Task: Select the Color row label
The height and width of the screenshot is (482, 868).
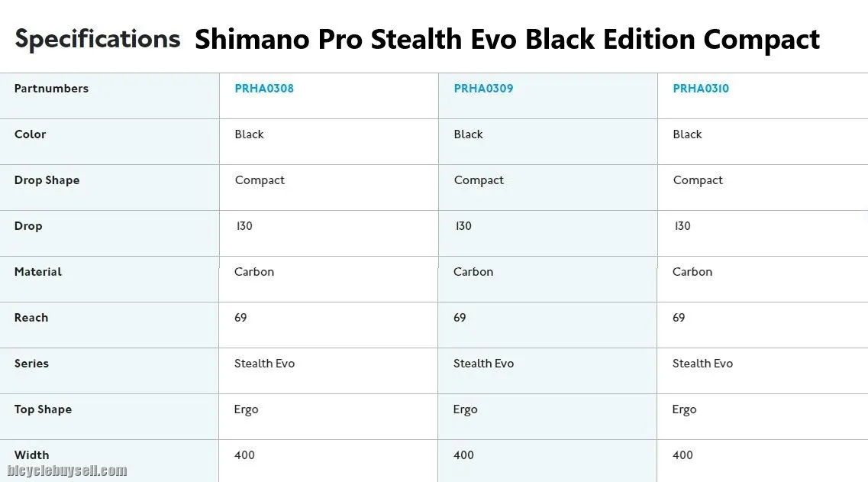Action: point(30,134)
